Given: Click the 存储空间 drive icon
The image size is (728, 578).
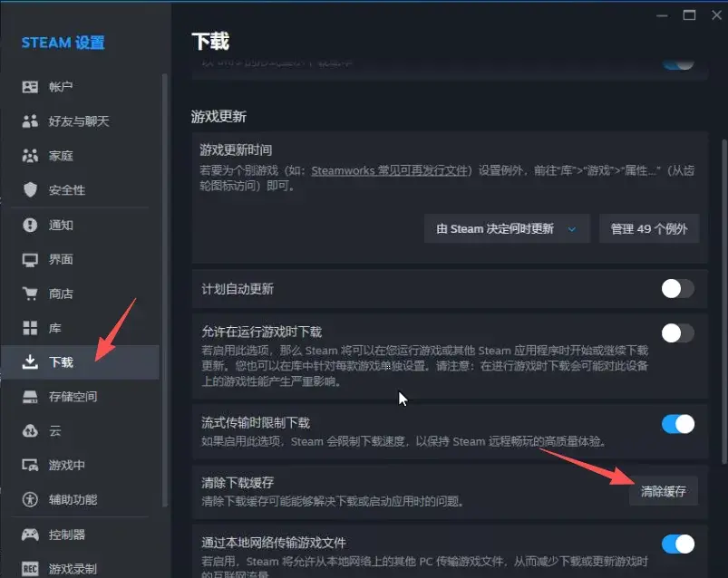Looking at the screenshot, I should pyautogui.click(x=30, y=397).
